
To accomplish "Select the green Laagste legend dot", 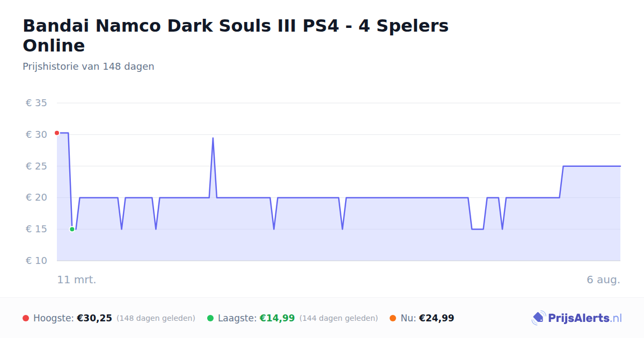I will 210,318.
